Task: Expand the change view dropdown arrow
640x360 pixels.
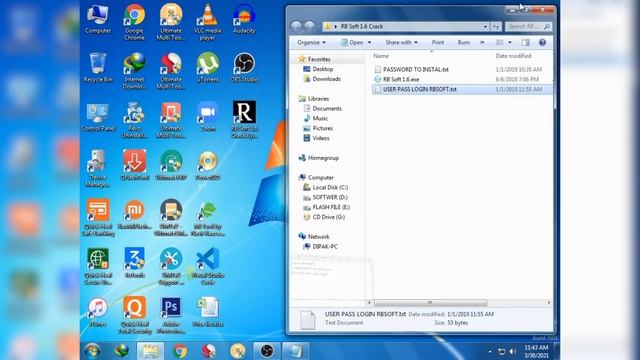Action: pyautogui.click(x=509, y=42)
